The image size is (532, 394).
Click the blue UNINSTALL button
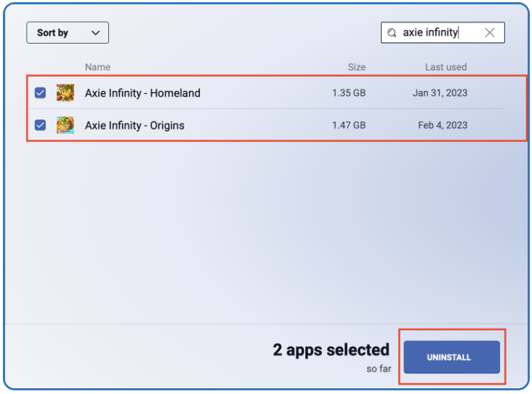point(451,357)
